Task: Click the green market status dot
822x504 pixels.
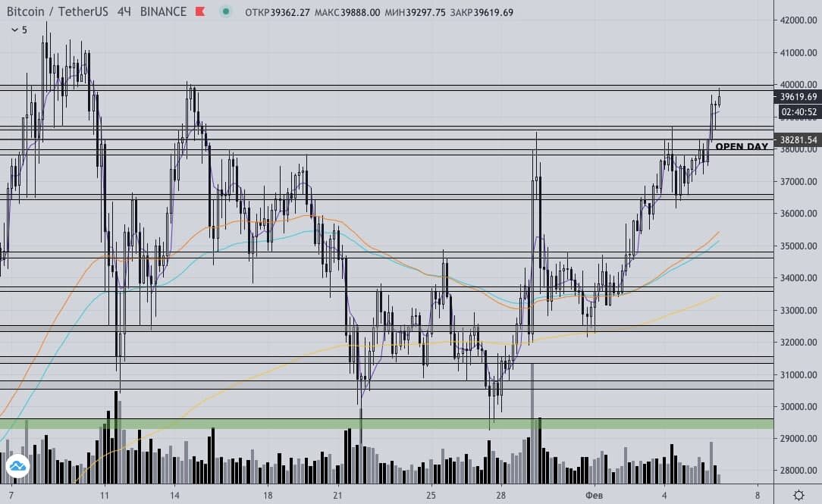Action: (225, 11)
